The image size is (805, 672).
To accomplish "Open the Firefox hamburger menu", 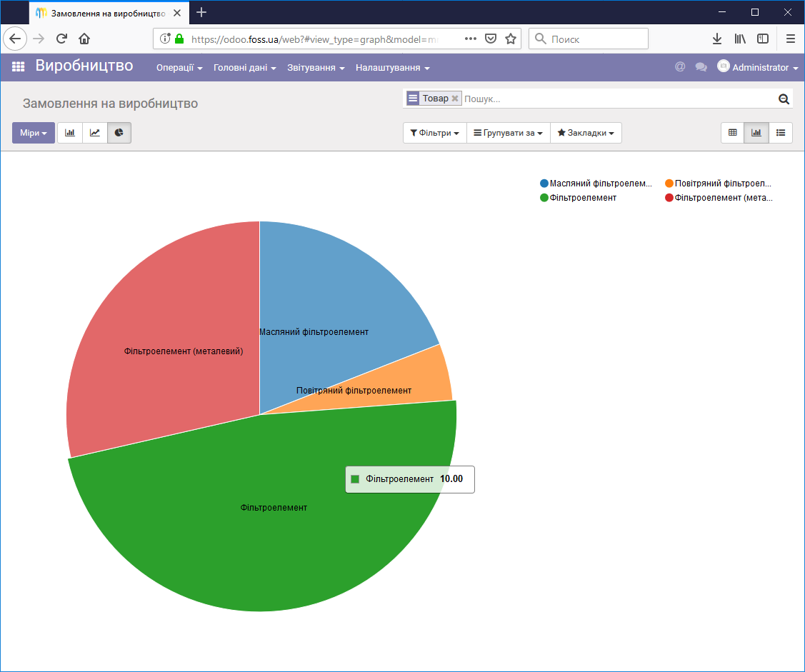I will point(791,39).
